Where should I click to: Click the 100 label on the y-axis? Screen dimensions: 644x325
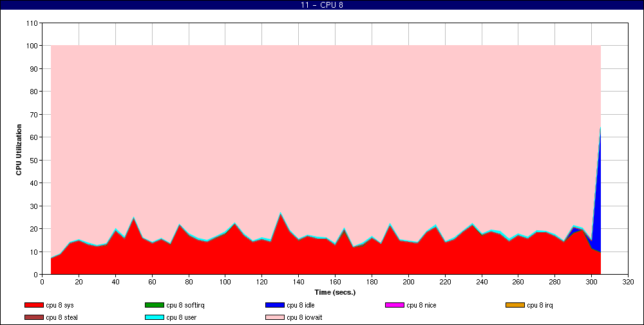click(32, 46)
